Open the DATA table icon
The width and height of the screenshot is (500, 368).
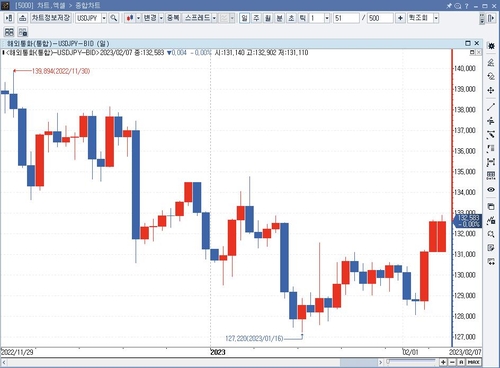[x=491, y=176]
